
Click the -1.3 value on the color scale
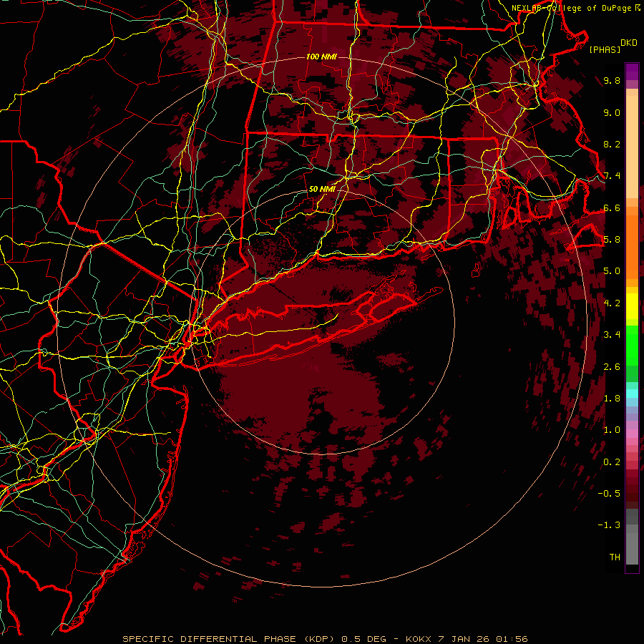[x=609, y=526]
